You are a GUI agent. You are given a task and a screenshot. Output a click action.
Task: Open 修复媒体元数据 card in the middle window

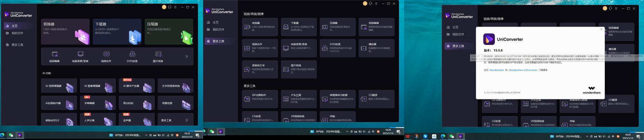pyautogui.click(x=338, y=99)
